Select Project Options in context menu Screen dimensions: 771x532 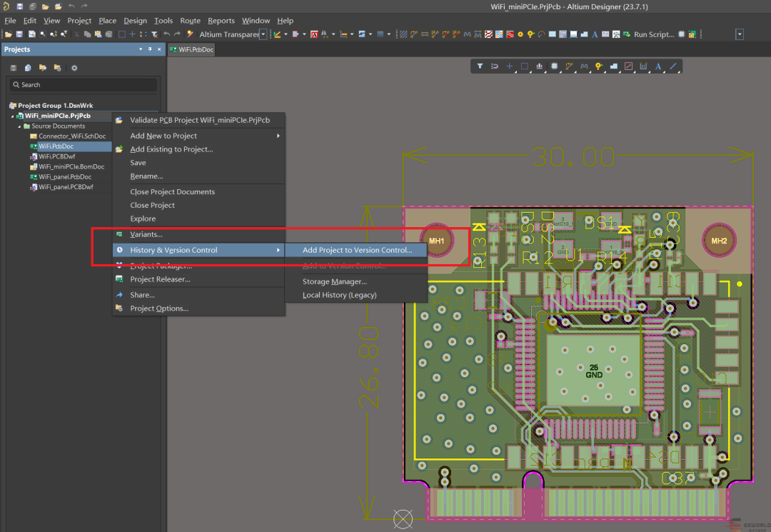158,308
